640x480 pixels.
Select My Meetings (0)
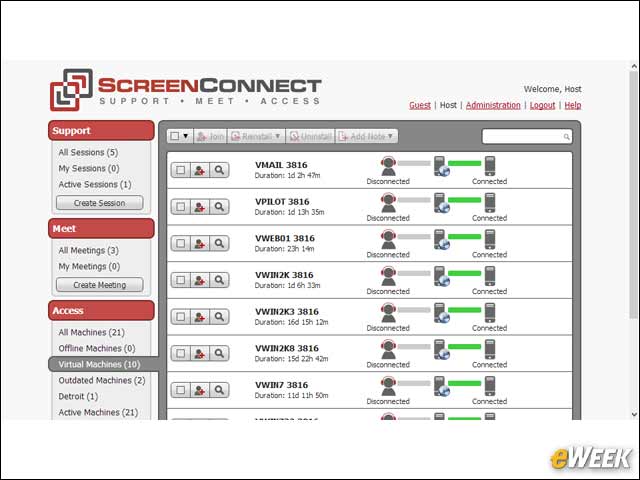89,267
